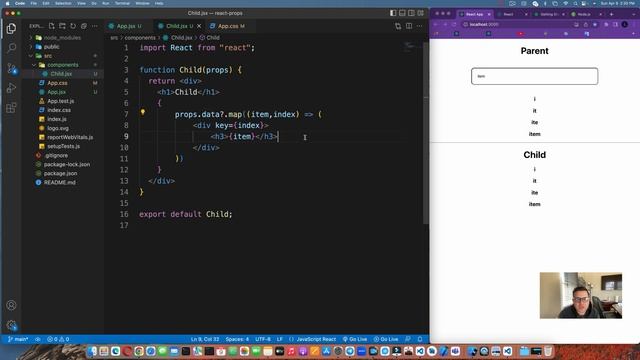
Task: Open the editor More Actions ellipsis
Action: pos(420,26)
